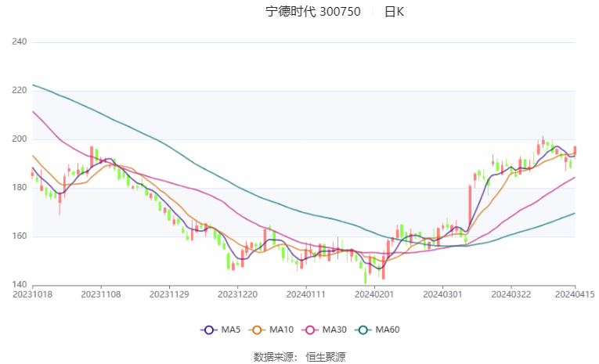Click the 20231220 date axis label
The height and width of the screenshot is (364, 599).
pyautogui.click(x=237, y=294)
